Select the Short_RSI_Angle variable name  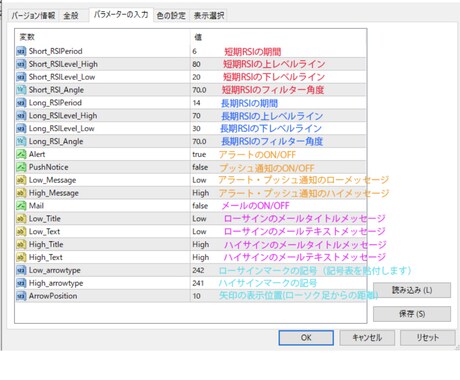point(56,90)
